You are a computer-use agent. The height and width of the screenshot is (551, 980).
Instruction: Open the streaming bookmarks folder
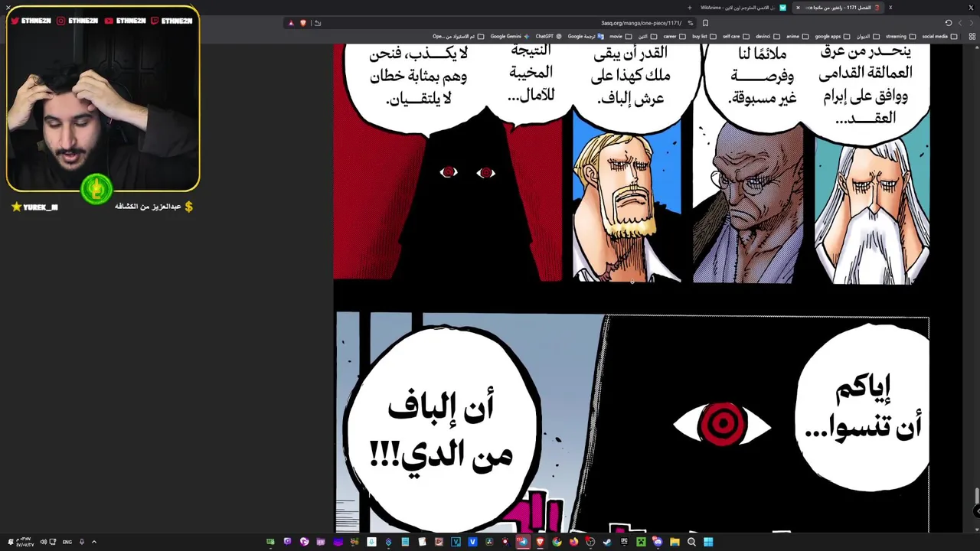pyautogui.click(x=900, y=37)
